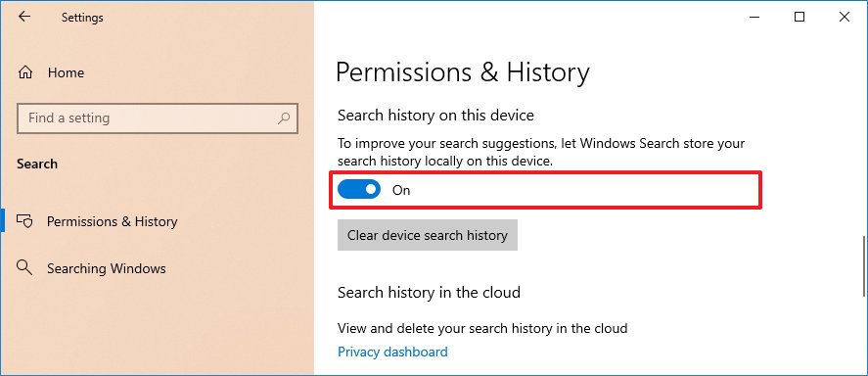Clear device search history
This screenshot has width=868, height=376.
click(428, 235)
